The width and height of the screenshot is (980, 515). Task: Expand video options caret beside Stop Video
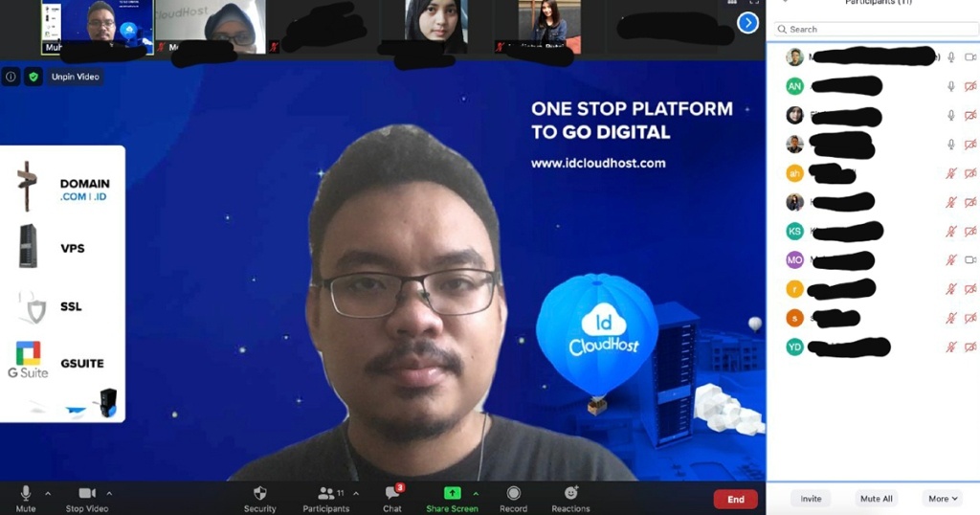pyautogui.click(x=109, y=494)
